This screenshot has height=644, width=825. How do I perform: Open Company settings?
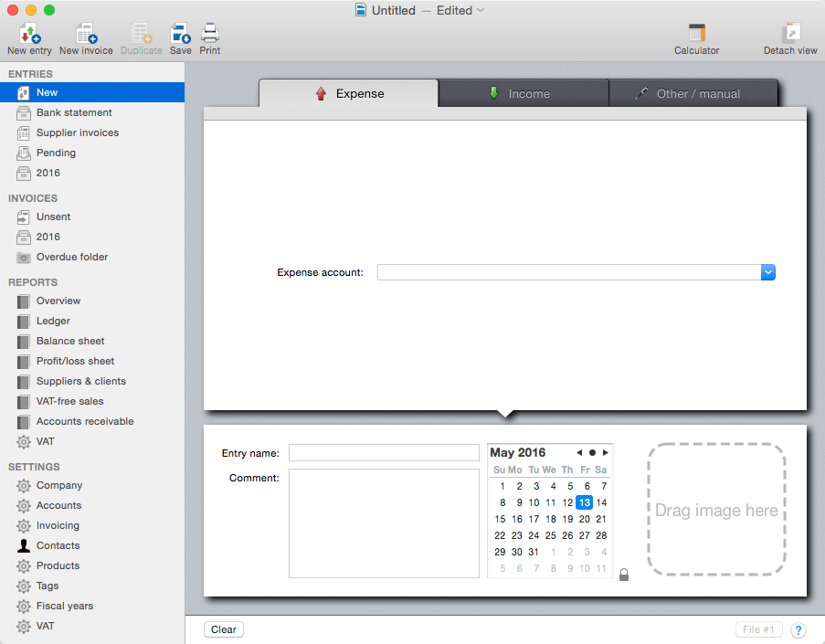pyautogui.click(x=92, y=485)
